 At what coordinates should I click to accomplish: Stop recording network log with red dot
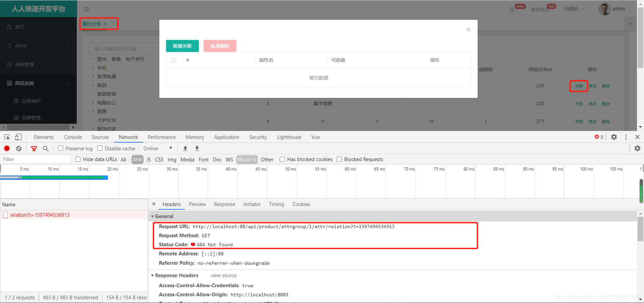click(x=7, y=148)
